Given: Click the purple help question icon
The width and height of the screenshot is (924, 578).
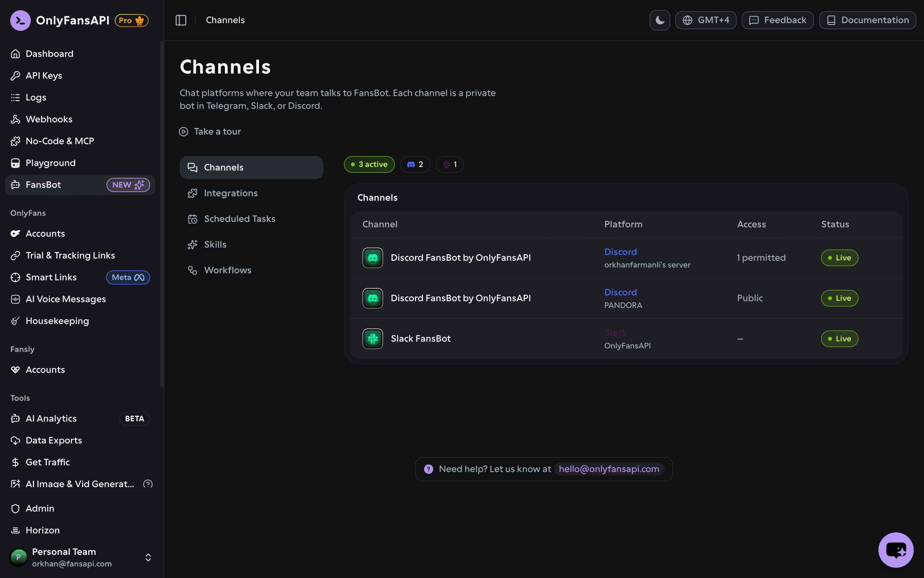Looking at the screenshot, I should click(x=428, y=469).
